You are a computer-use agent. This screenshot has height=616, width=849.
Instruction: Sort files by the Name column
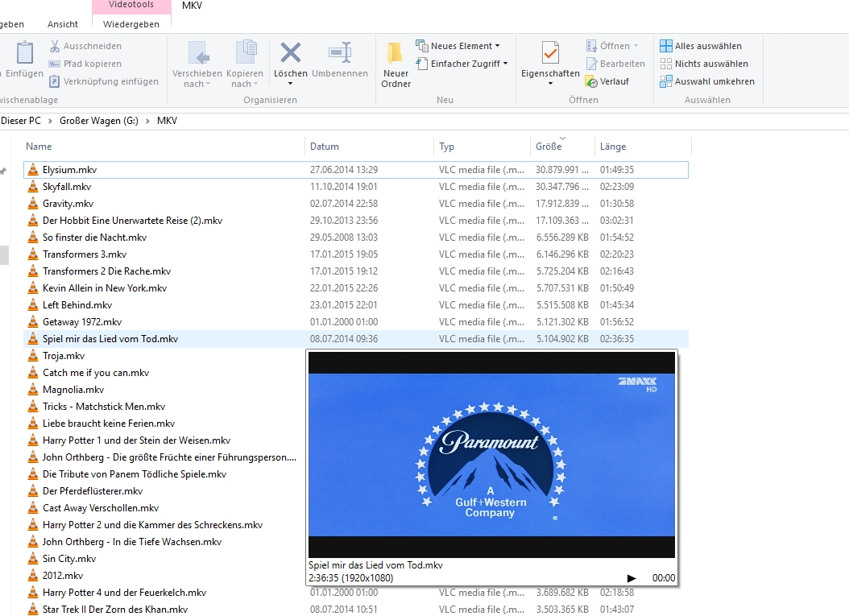164,147
